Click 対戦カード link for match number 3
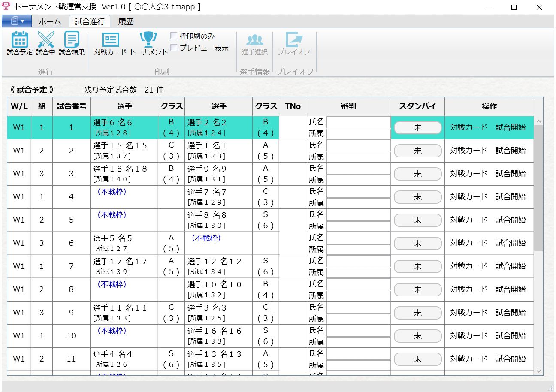The image size is (556, 392). (469, 174)
